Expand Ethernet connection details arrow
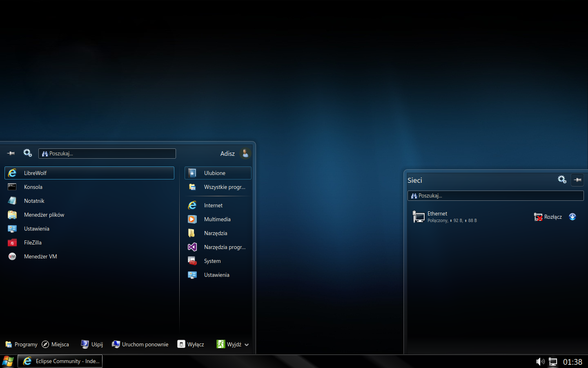This screenshot has height=368, width=588. [572, 217]
